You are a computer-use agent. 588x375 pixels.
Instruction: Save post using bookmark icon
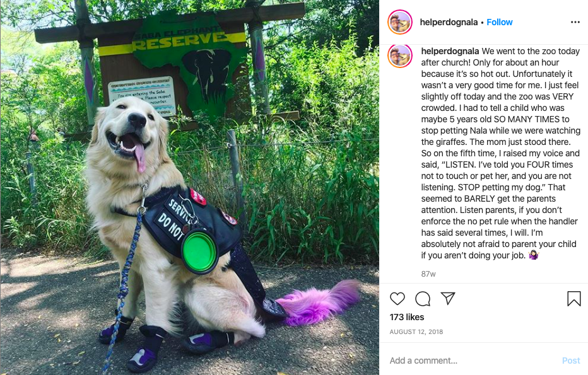pyautogui.click(x=573, y=299)
